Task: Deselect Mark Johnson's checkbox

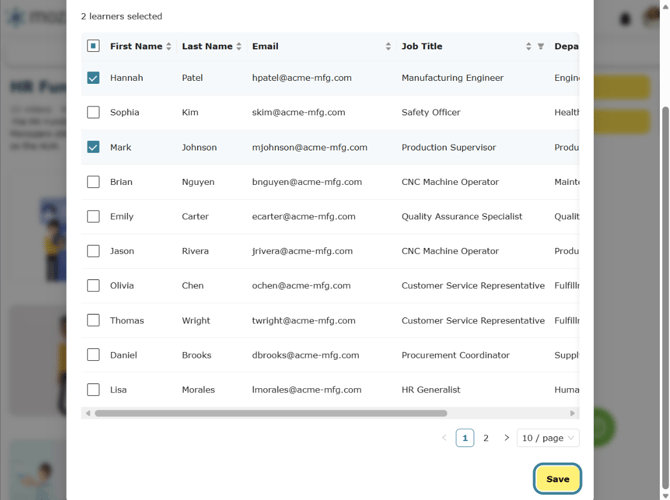Action: click(93, 147)
